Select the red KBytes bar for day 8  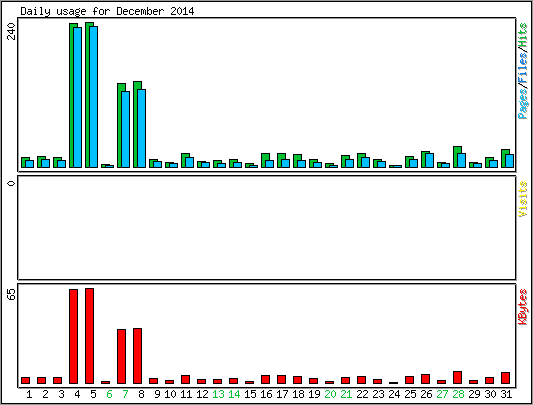[x=137, y=356]
